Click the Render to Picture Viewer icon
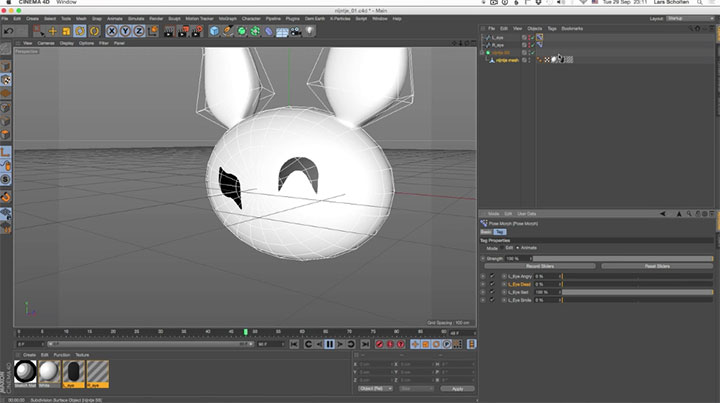The height and width of the screenshot is (403, 720). (x=183, y=31)
